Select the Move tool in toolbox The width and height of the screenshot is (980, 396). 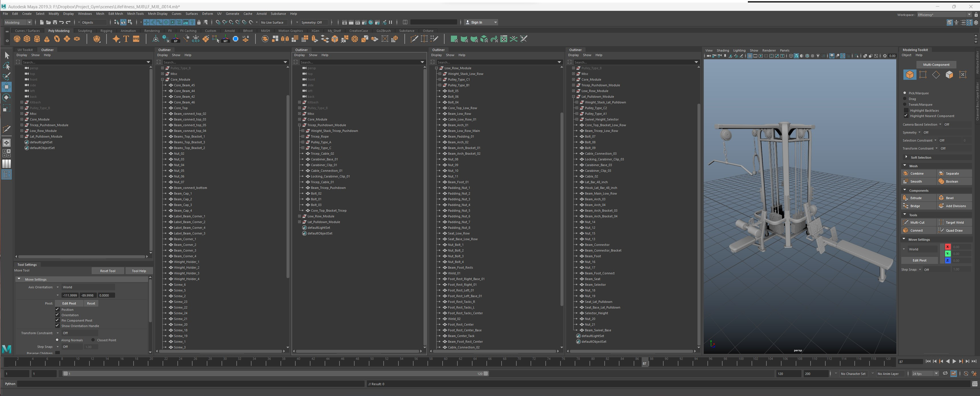click(7, 87)
